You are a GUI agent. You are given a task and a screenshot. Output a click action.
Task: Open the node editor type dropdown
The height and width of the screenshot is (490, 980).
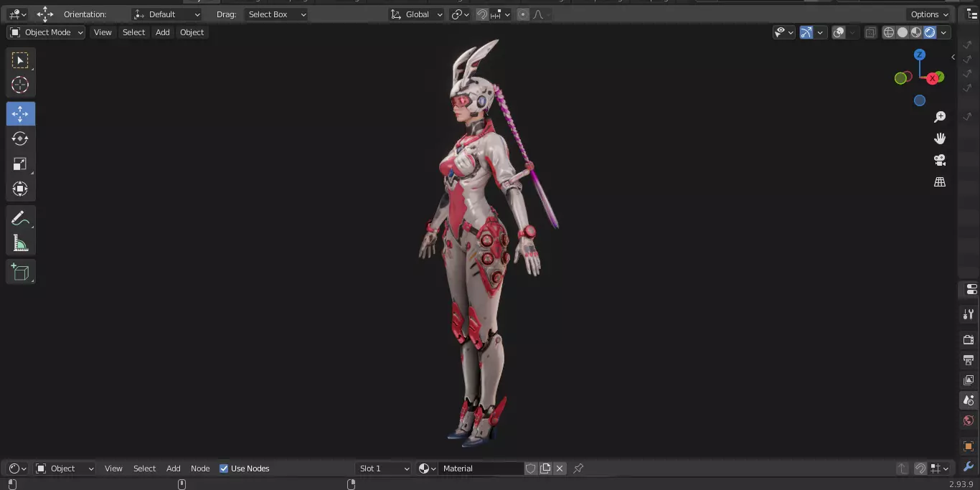[17, 468]
